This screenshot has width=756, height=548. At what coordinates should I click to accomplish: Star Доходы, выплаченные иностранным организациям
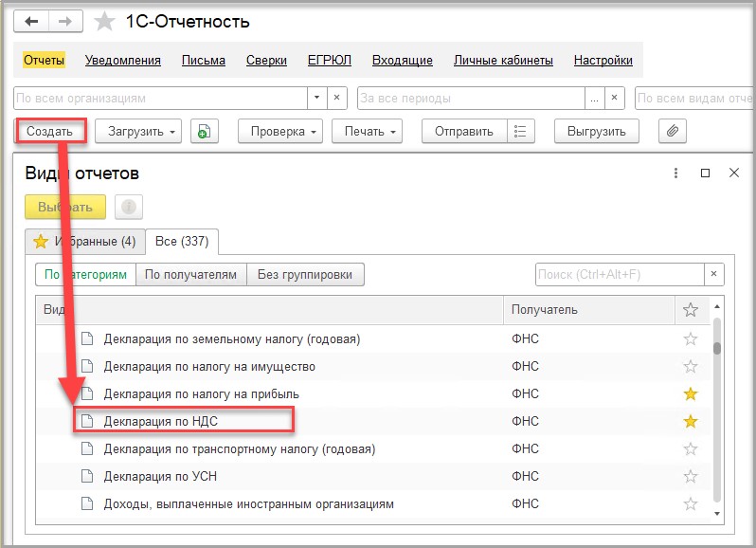(x=691, y=503)
